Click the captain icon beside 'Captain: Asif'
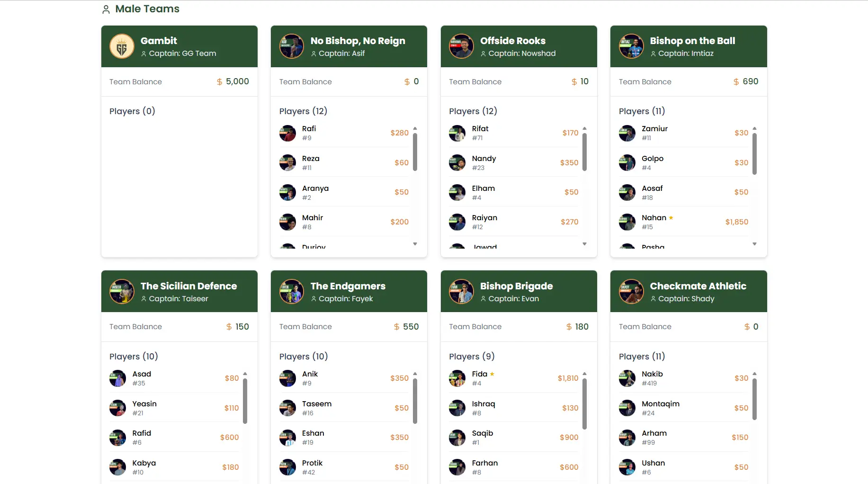868x484 pixels. coord(313,54)
